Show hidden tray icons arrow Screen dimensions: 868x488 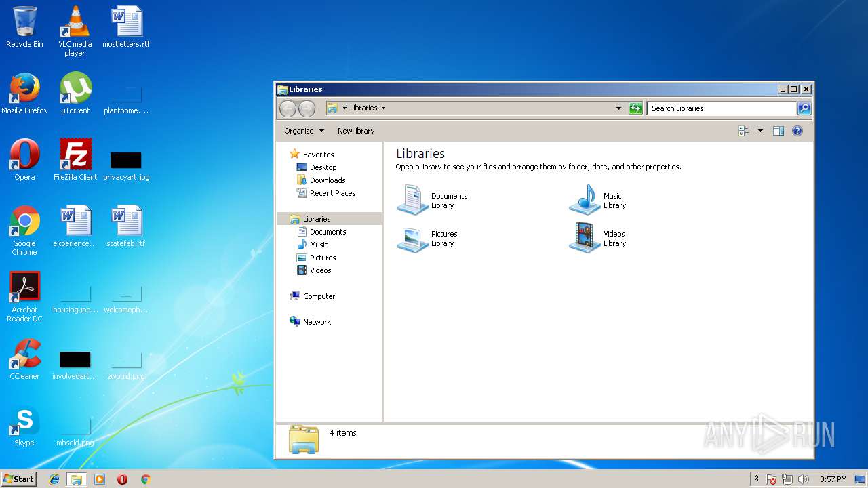[756, 479]
